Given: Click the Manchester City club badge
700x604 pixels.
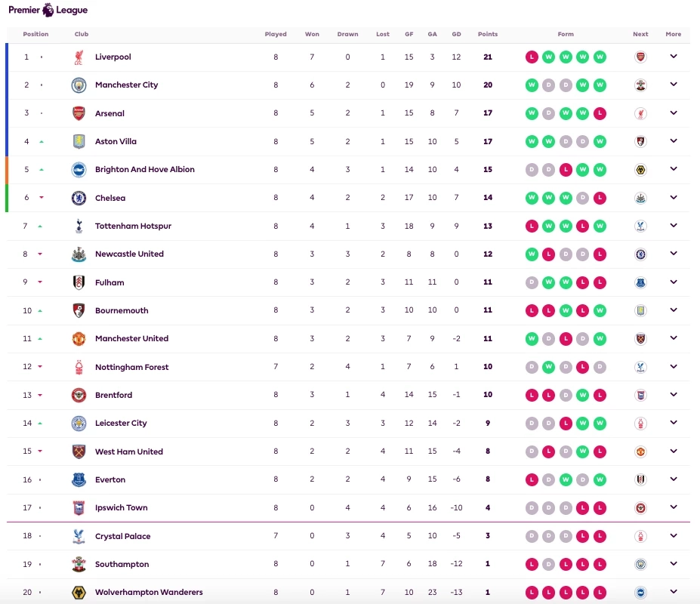Looking at the screenshot, I should click(x=79, y=85).
